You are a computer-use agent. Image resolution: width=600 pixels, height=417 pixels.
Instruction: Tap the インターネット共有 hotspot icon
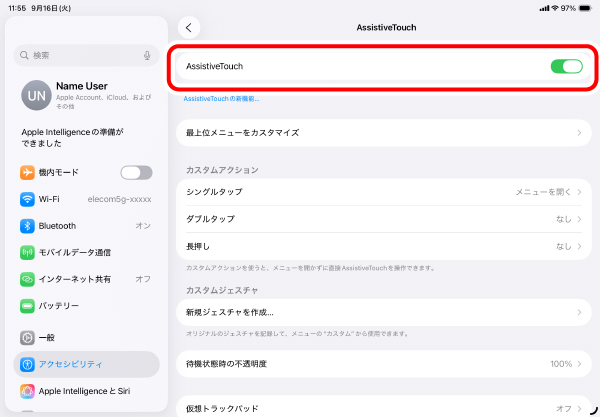tap(27, 279)
